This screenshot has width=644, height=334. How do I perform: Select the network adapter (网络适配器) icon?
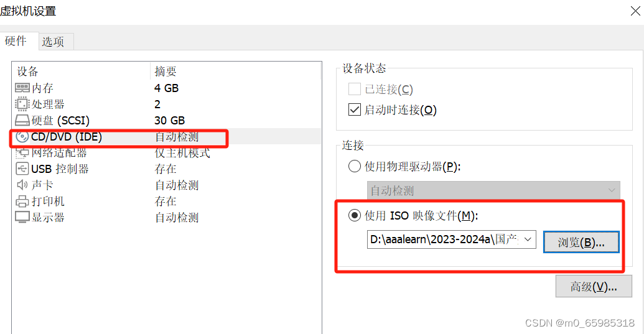[22, 153]
